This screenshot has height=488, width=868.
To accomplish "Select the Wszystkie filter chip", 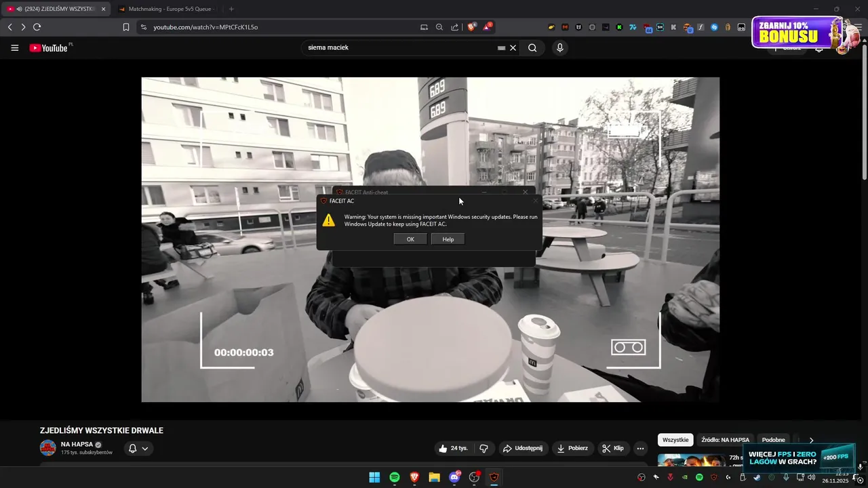I will tap(675, 440).
